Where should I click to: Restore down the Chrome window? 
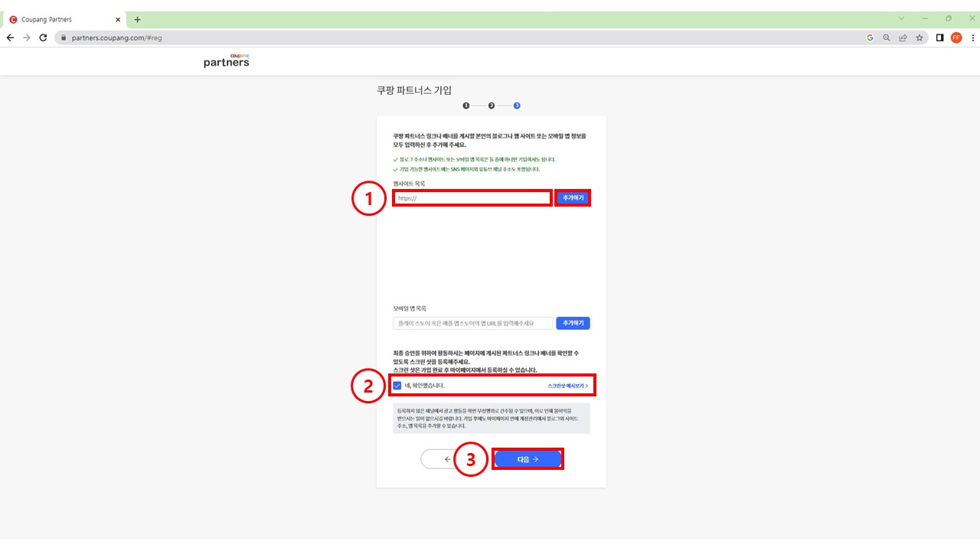tap(949, 18)
